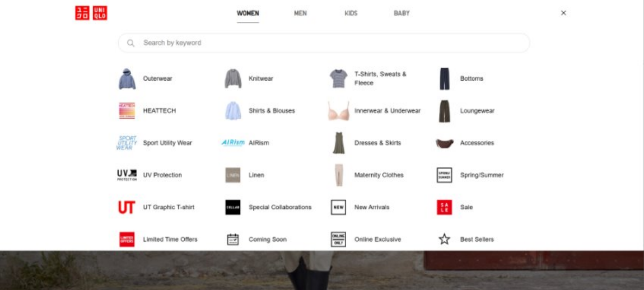The width and height of the screenshot is (644, 290).
Task: Open the Outerwear category link
Action: (157, 79)
